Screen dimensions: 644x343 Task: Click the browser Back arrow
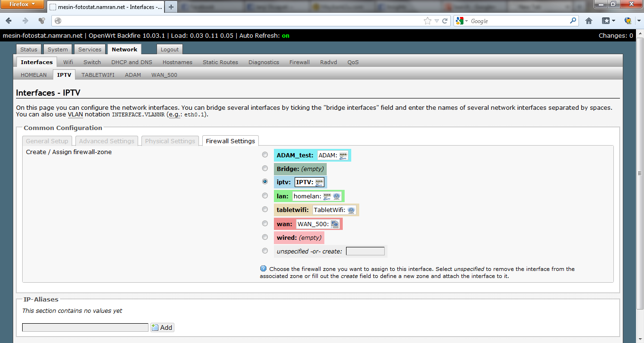9,21
